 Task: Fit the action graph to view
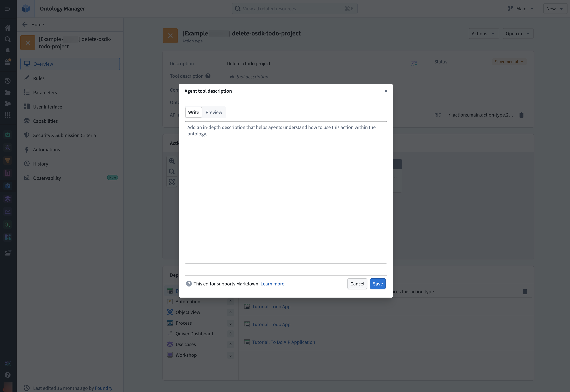172,182
